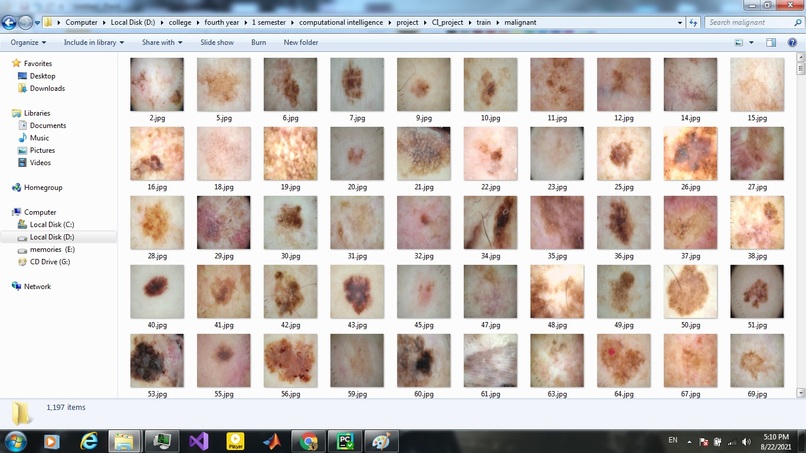Image resolution: width=806 pixels, height=453 pixels.
Task: Open the Organize menu
Action: click(28, 42)
